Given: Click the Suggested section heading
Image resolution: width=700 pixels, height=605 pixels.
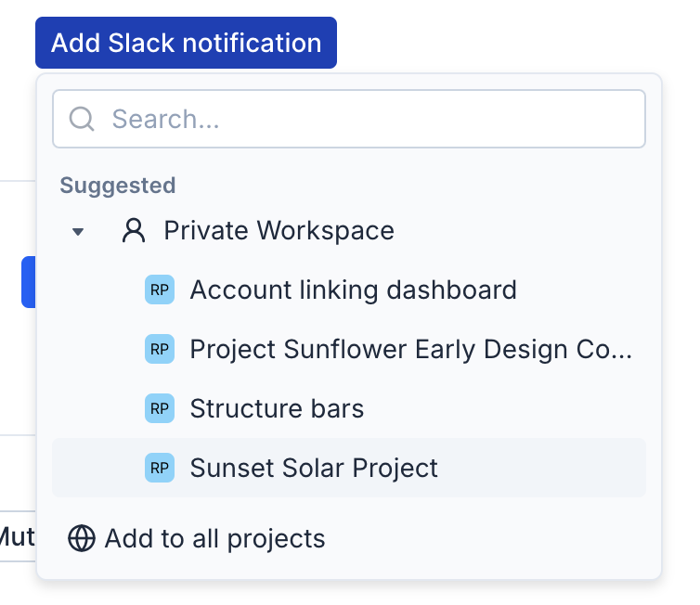Looking at the screenshot, I should click(x=118, y=186).
